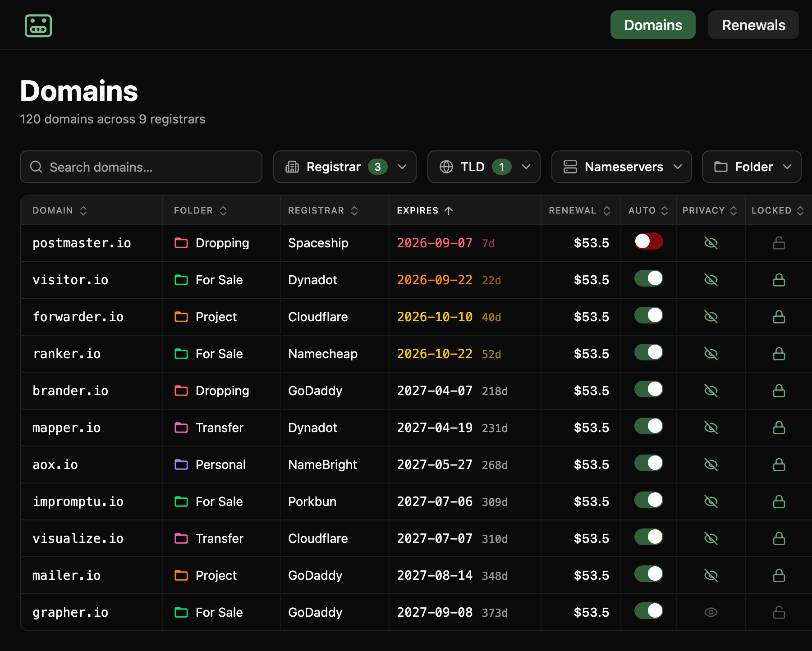Click the lock icon for visualize.io
Viewport: 812px width, 651px height.
click(x=779, y=539)
